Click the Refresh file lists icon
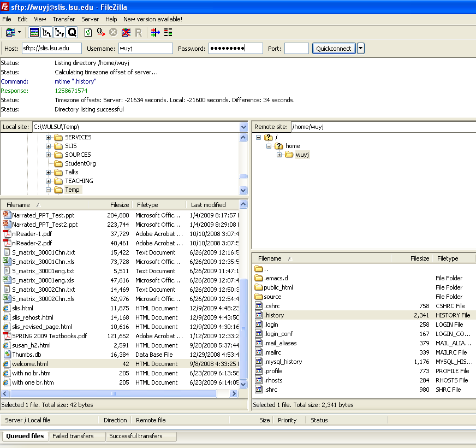Screen dimensions: 476x448 88,32
